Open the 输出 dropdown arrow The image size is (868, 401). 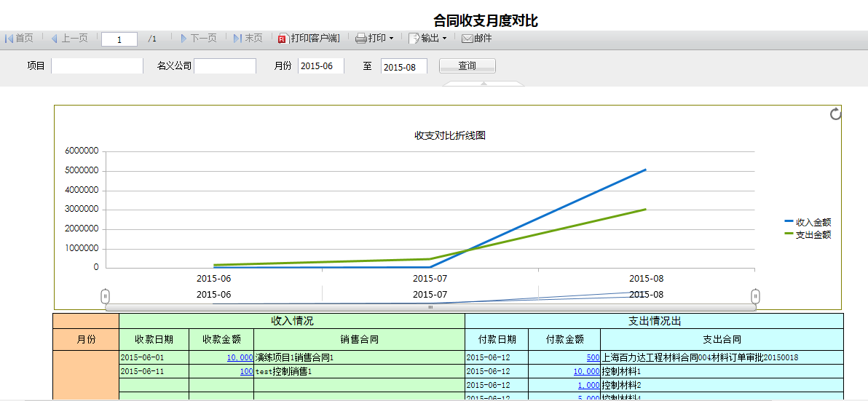[x=444, y=39]
